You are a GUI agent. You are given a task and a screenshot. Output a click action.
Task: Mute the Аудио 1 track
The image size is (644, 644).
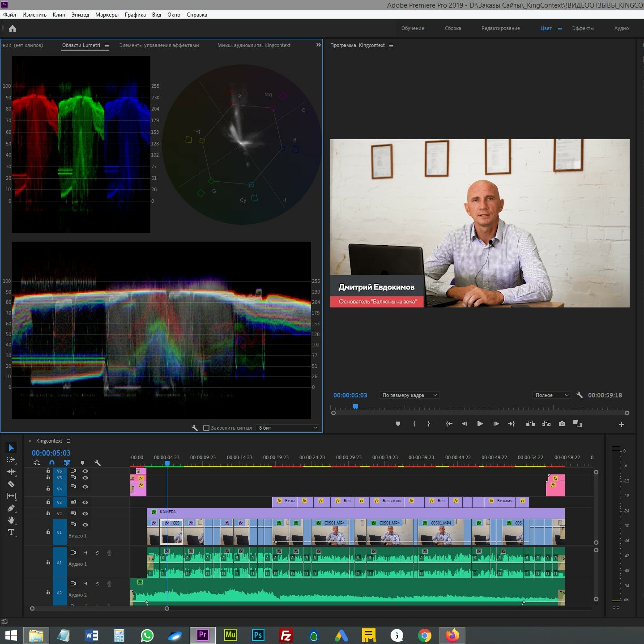coord(85,553)
